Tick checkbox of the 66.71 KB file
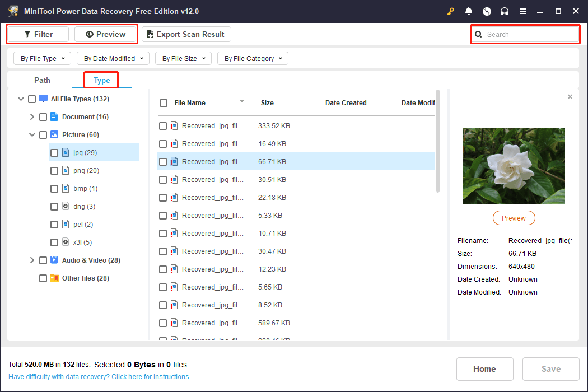Screen dimensions: 588x392 163,162
